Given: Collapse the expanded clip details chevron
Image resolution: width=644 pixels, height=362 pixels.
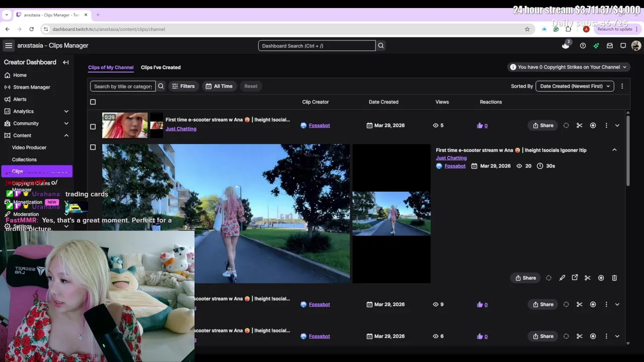Looking at the screenshot, I should 614,150.
